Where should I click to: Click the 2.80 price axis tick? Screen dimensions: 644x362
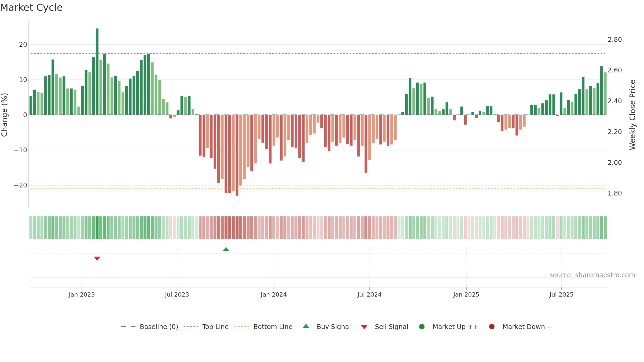pos(615,40)
